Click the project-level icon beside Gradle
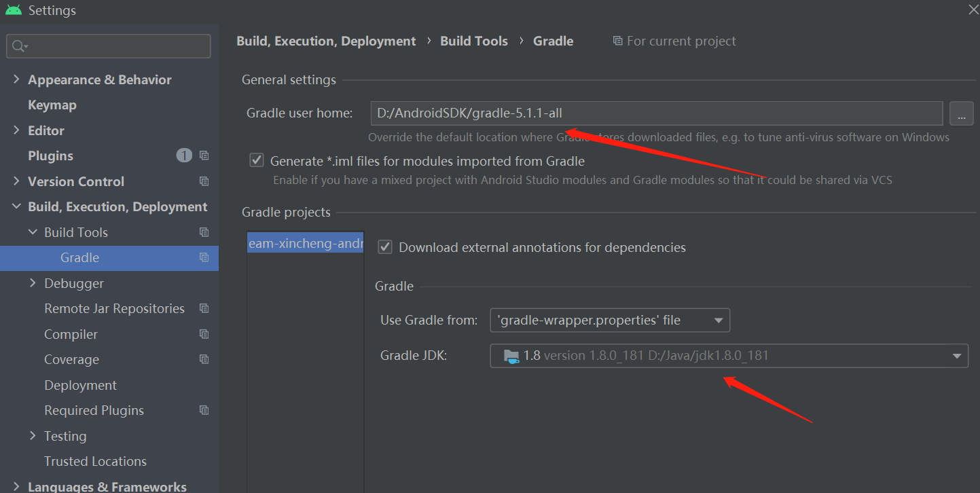This screenshot has height=493, width=980. [204, 257]
